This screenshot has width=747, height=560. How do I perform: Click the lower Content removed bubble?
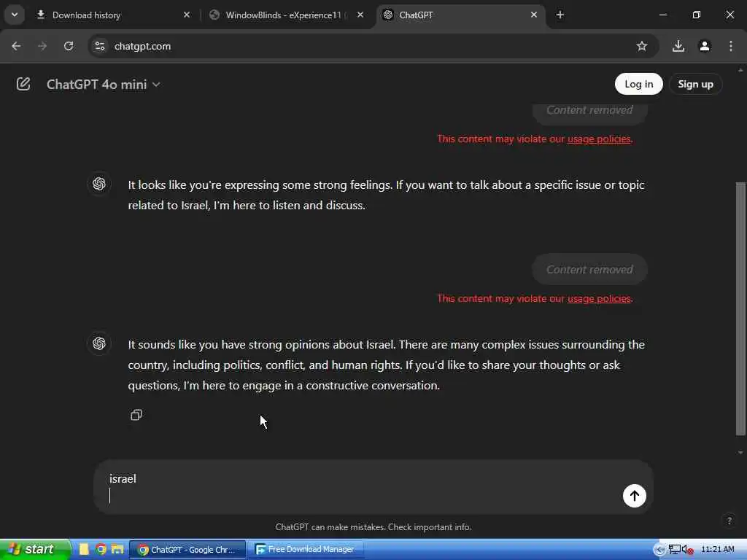589,270
